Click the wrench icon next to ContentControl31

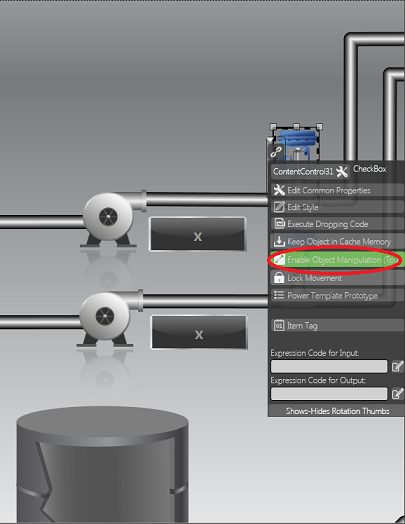click(x=342, y=171)
